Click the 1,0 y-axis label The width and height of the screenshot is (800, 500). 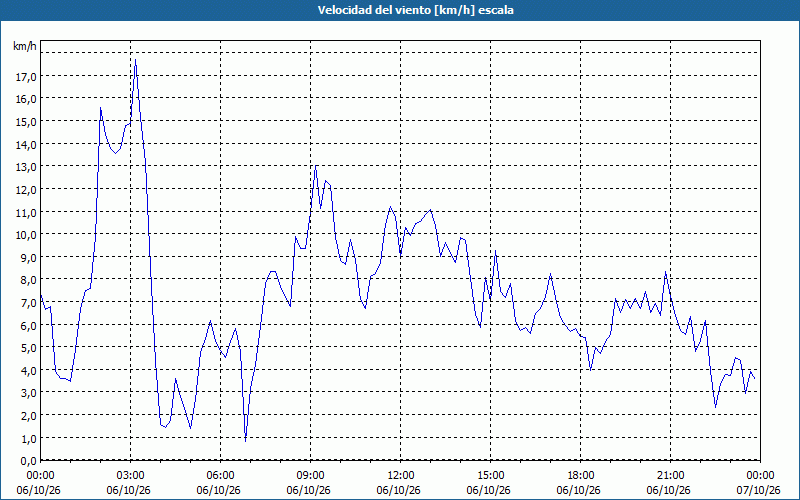click(29, 439)
